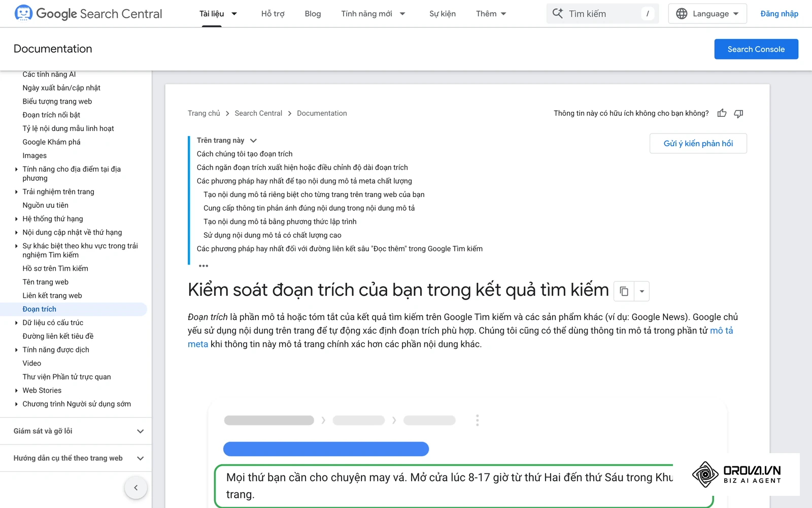Select Thư viện Phần tử trực quan in sidebar
This screenshot has height=508, width=812.
coord(66,377)
